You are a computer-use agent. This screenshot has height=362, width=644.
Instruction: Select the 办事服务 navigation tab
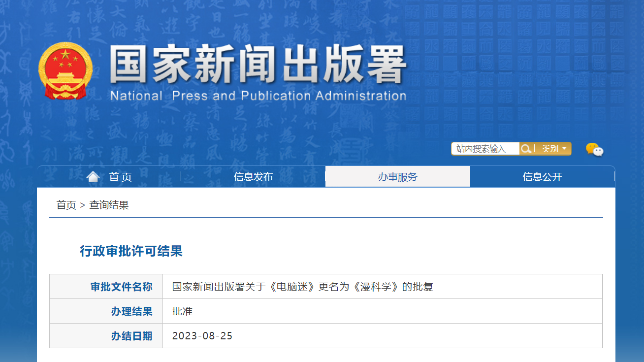coord(398,177)
